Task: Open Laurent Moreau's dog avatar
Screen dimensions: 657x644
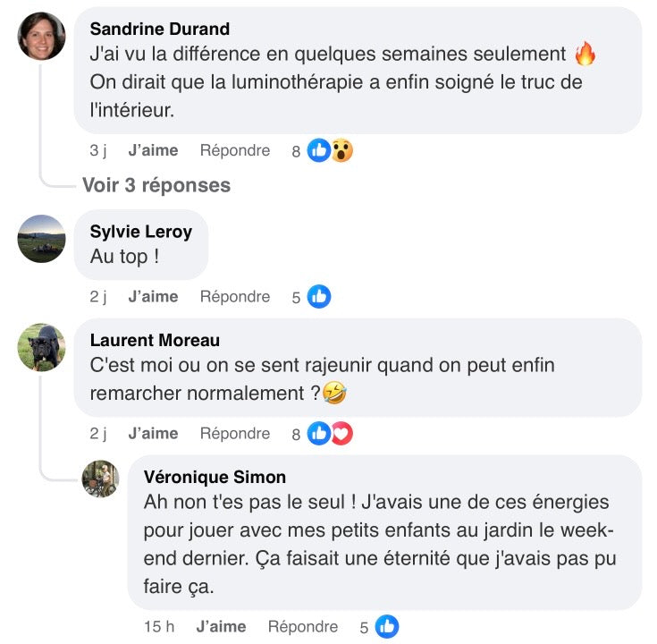Action: click(41, 347)
